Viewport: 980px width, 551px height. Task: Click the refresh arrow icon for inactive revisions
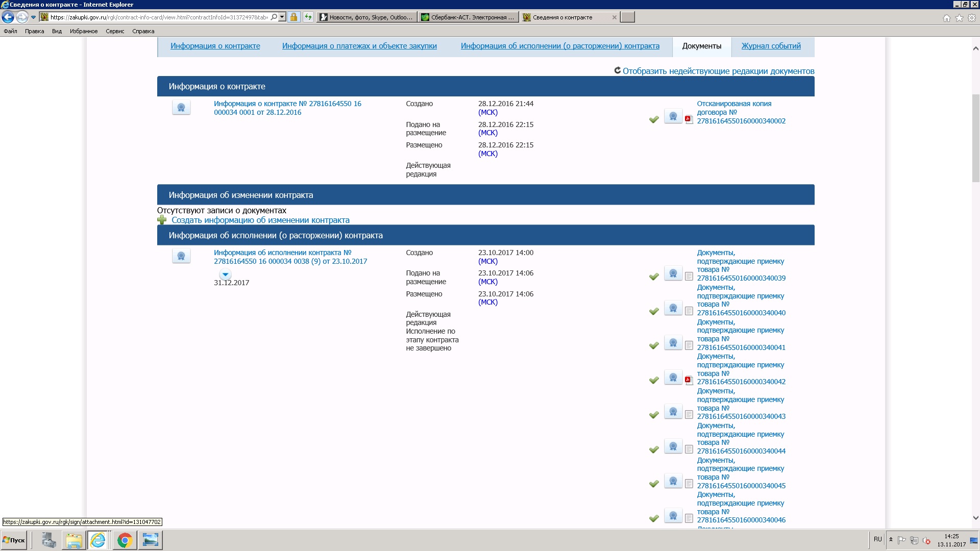coord(617,71)
